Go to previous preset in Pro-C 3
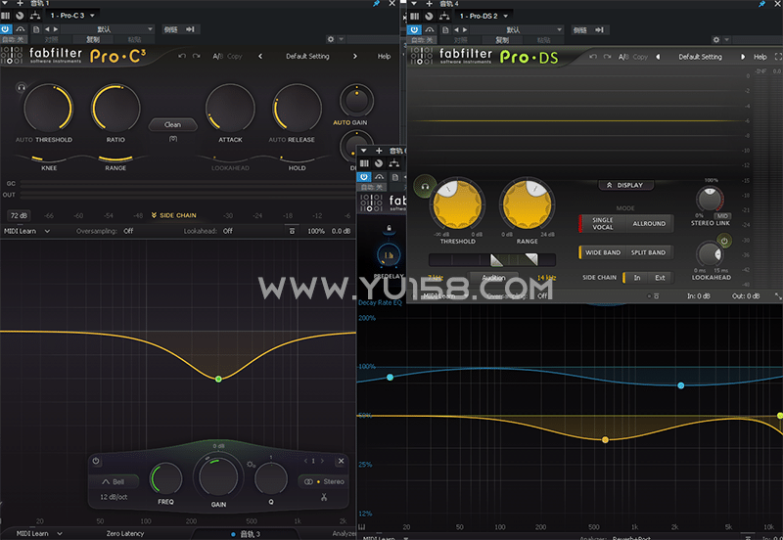 pos(260,56)
